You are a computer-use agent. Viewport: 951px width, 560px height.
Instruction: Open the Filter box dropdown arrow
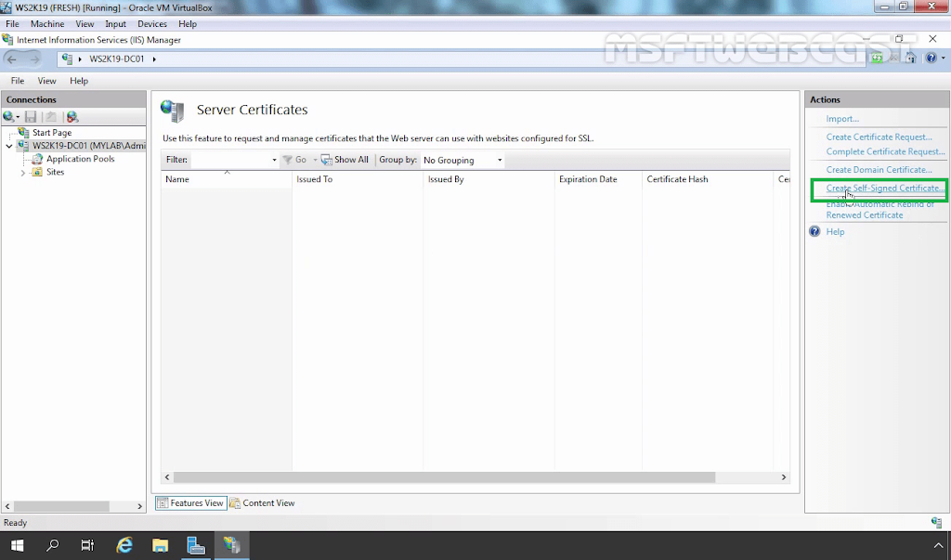(274, 160)
